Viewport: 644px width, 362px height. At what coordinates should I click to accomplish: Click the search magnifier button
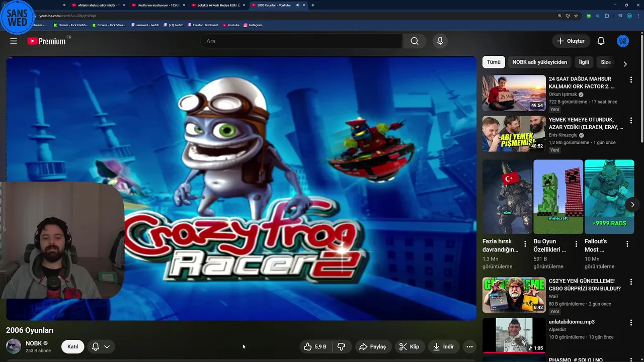[414, 41]
